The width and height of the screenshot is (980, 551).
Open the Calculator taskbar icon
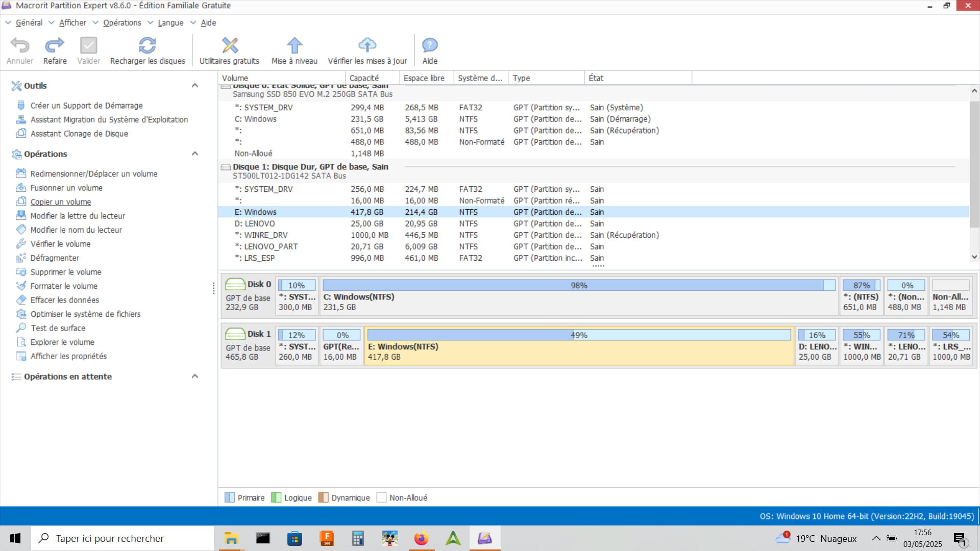pyautogui.click(x=358, y=538)
